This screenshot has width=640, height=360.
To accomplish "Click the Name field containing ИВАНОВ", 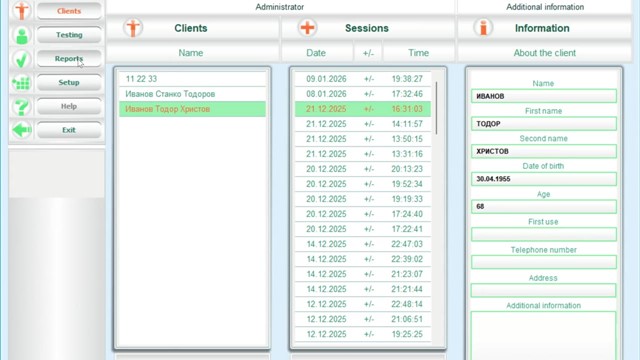I will click(544, 96).
